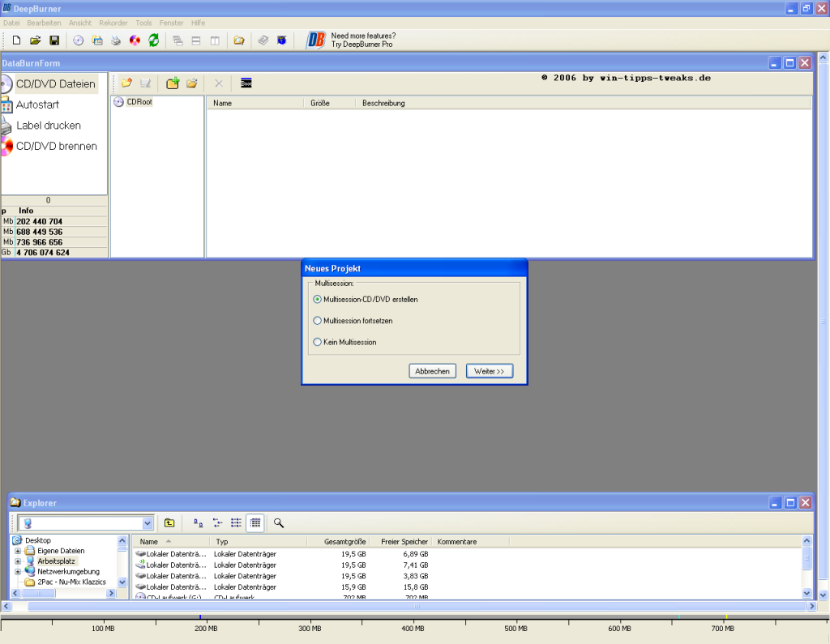Click the printer icon in the main toolbar

[x=116, y=41]
